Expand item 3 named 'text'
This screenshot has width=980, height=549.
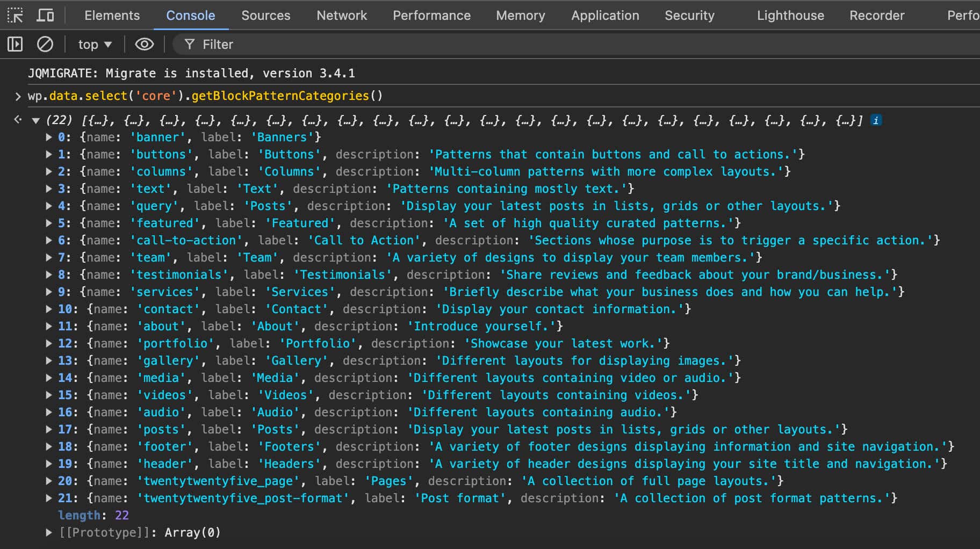49,189
